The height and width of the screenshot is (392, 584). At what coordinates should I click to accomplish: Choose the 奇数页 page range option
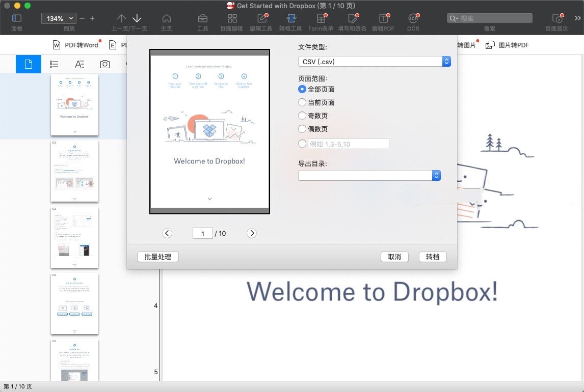301,116
